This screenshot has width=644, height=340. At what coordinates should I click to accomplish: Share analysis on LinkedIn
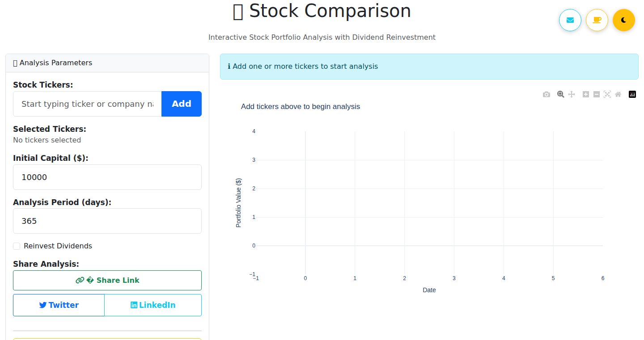click(x=153, y=305)
